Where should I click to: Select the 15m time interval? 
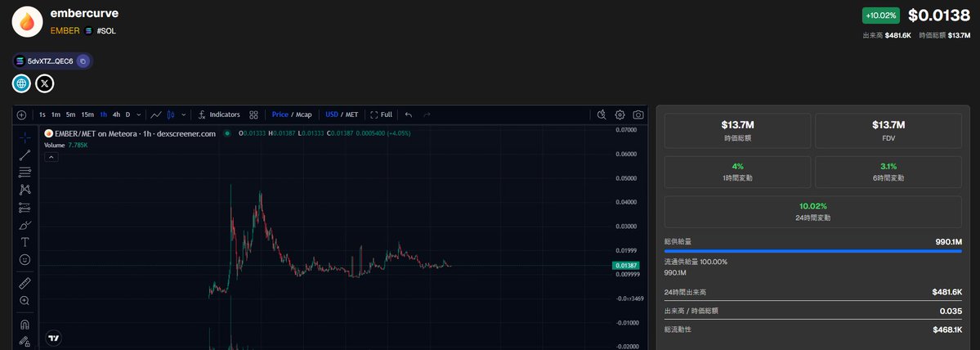(x=87, y=115)
